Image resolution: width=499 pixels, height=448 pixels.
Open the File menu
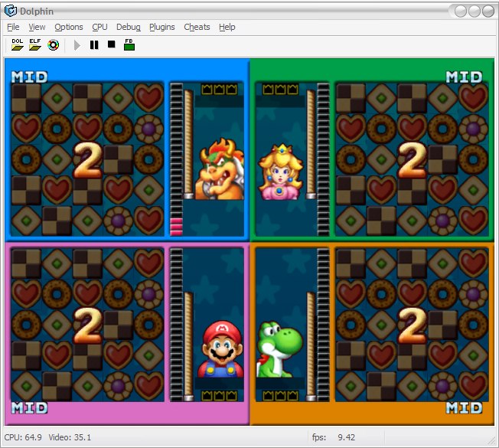pyautogui.click(x=13, y=27)
